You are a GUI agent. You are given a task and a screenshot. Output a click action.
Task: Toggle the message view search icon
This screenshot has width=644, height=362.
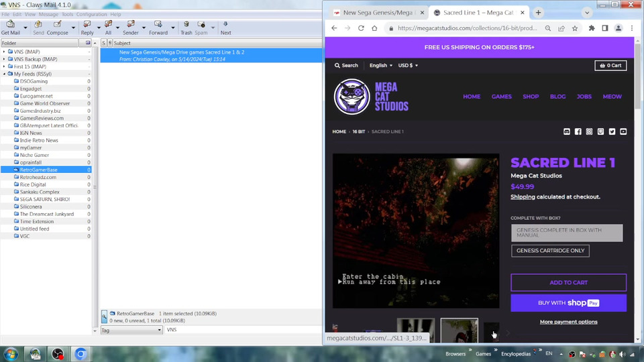104,316
